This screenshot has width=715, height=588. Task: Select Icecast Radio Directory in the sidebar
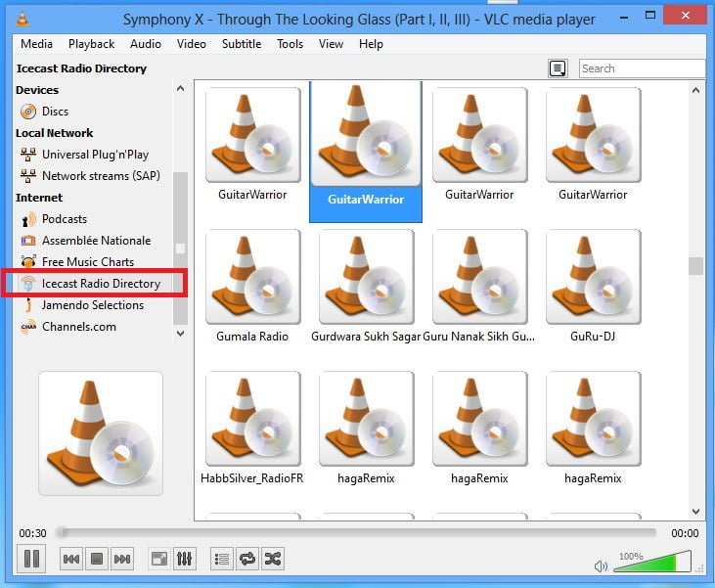pos(100,284)
